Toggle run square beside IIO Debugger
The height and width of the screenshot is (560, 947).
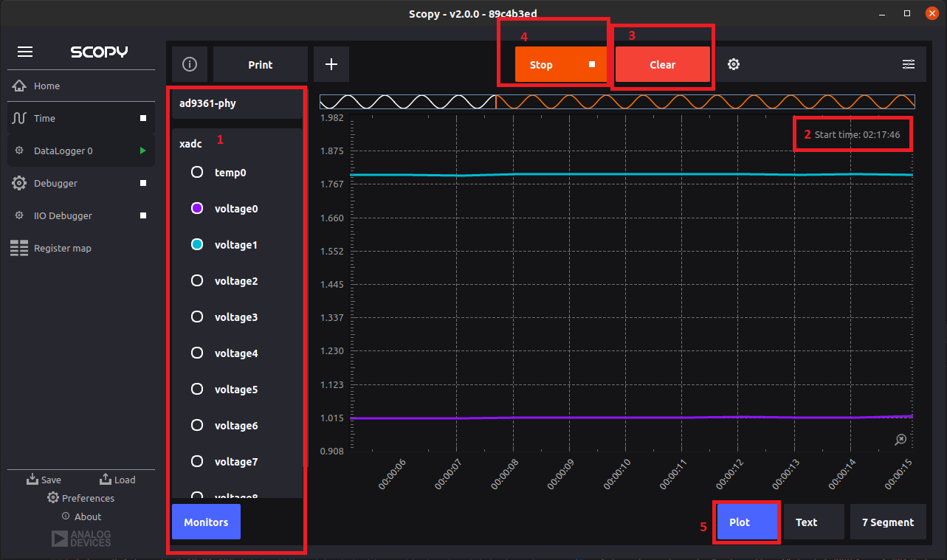pyautogui.click(x=143, y=215)
